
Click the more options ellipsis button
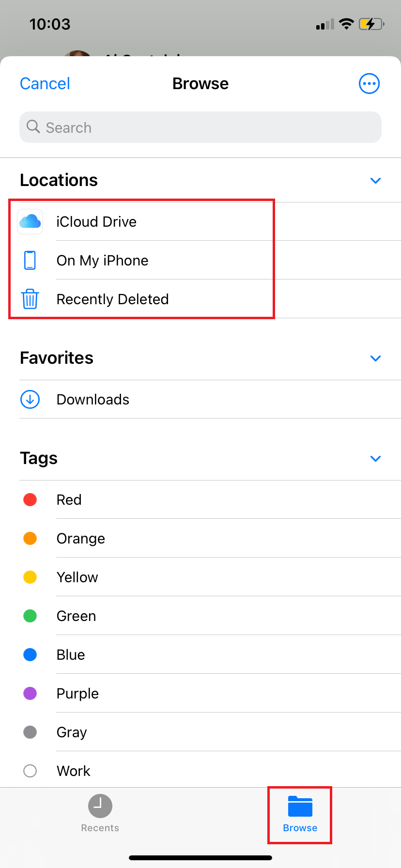click(369, 83)
